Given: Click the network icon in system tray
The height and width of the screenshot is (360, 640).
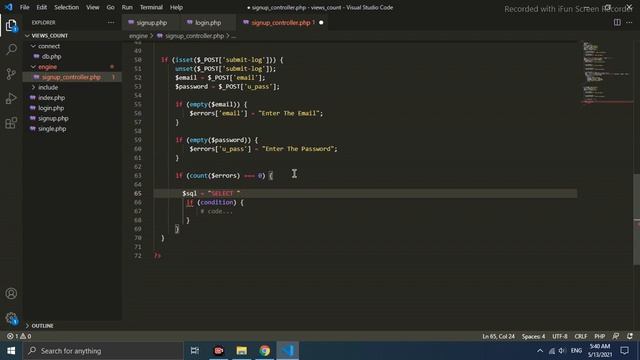Looking at the screenshot, I should pos(551,351).
